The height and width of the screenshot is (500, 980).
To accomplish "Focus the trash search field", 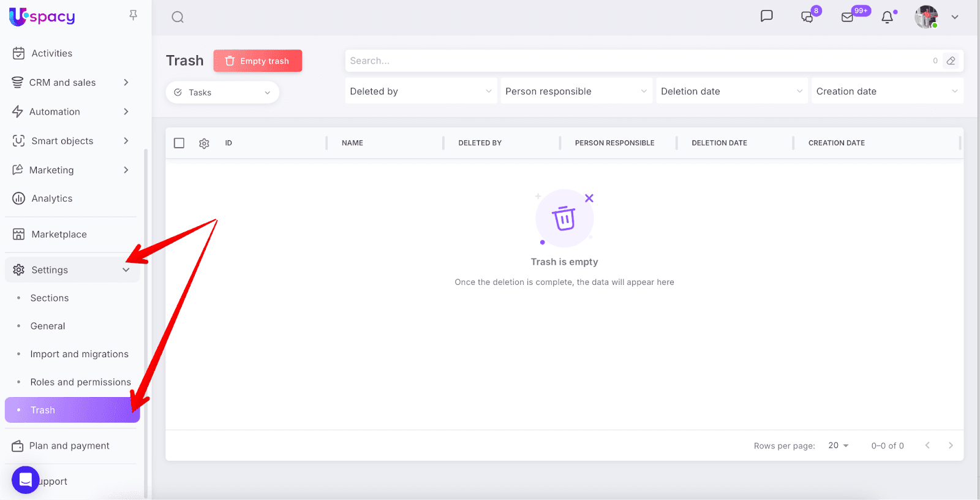I will [x=637, y=61].
